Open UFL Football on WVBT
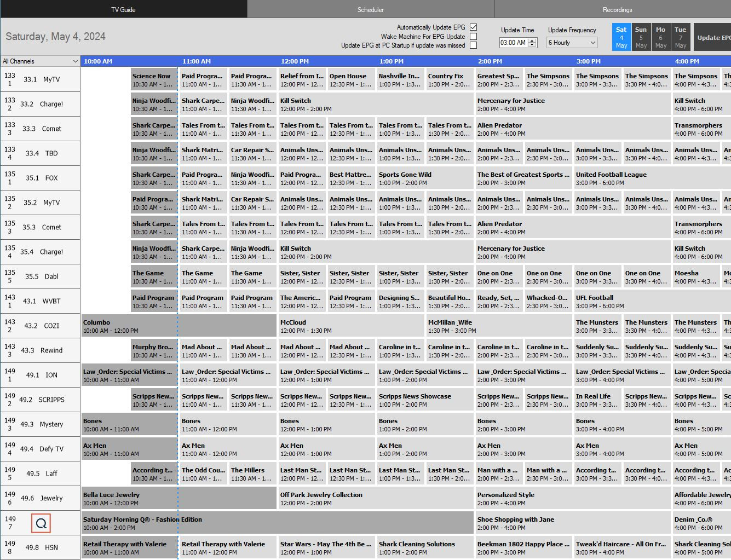 tap(652, 301)
